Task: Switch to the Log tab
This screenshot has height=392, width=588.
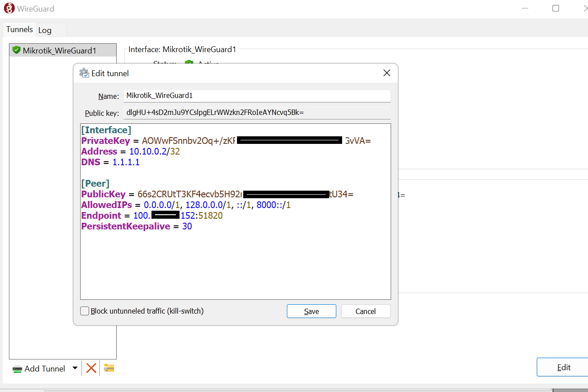Action: [45, 29]
